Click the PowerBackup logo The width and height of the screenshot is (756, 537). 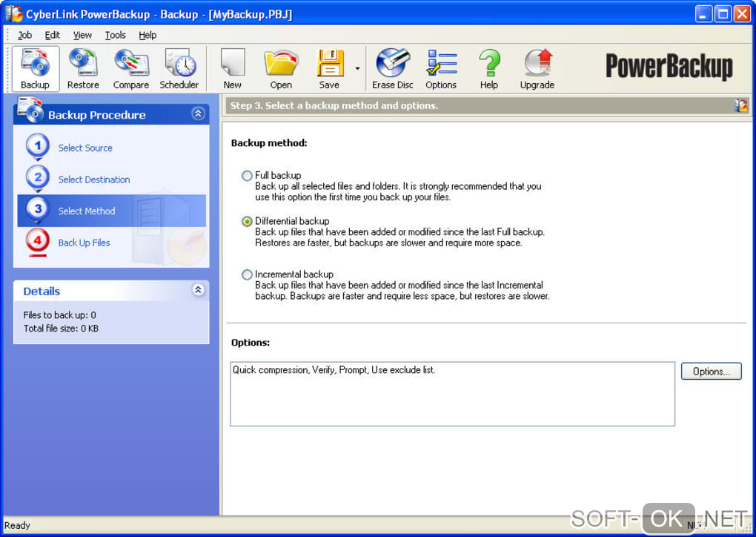coord(669,67)
